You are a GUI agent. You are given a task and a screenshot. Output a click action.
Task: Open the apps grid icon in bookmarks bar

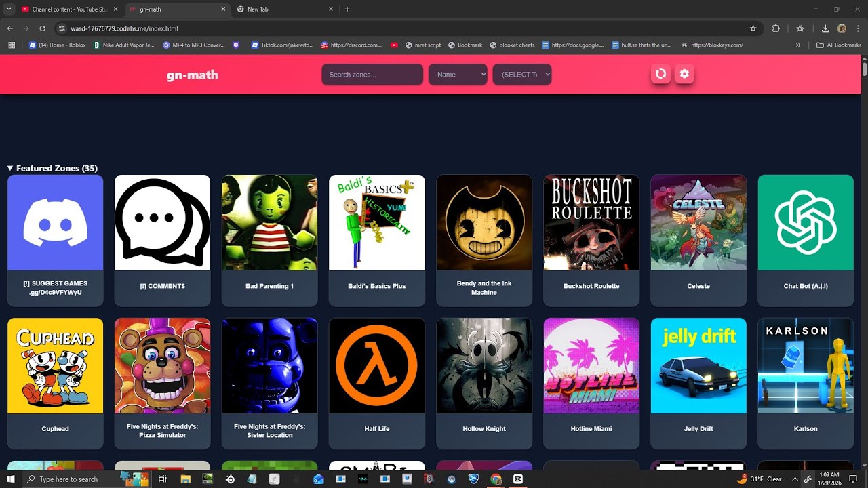pos(12,45)
